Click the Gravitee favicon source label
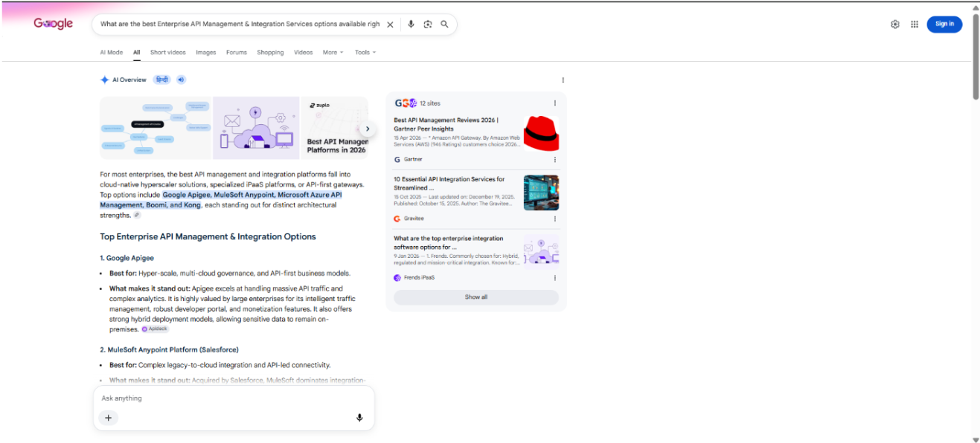The image size is (980, 443). tap(409, 219)
